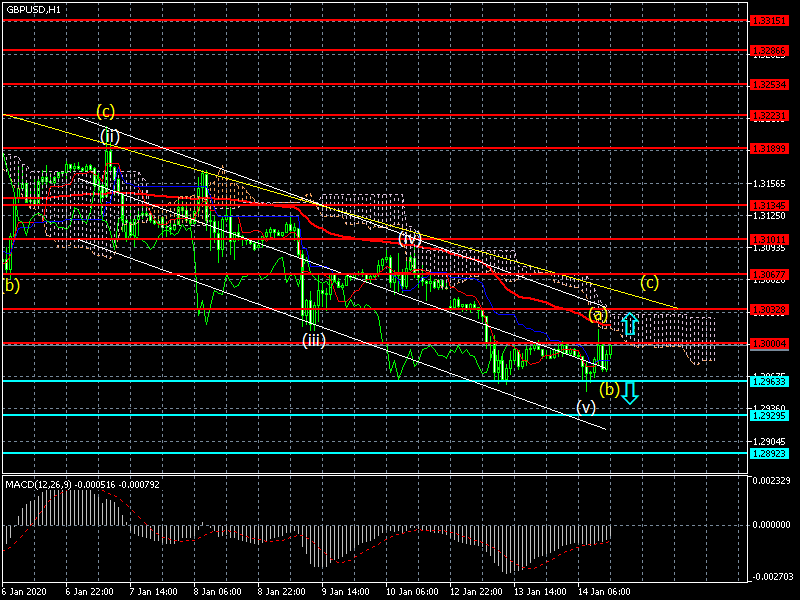Image resolution: width=800 pixels, height=600 pixels.
Task: Select the cyan down arrow marker
Action: click(x=630, y=393)
